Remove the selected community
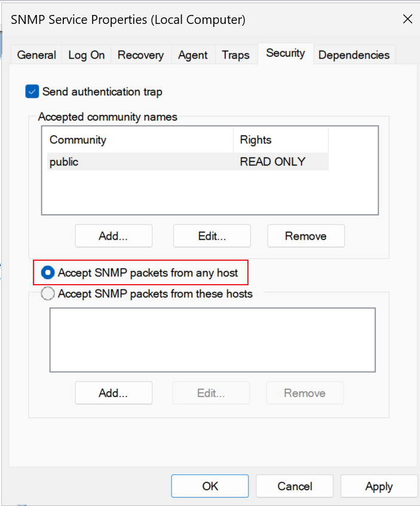Image resolution: width=420 pixels, height=506 pixels. point(306,236)
